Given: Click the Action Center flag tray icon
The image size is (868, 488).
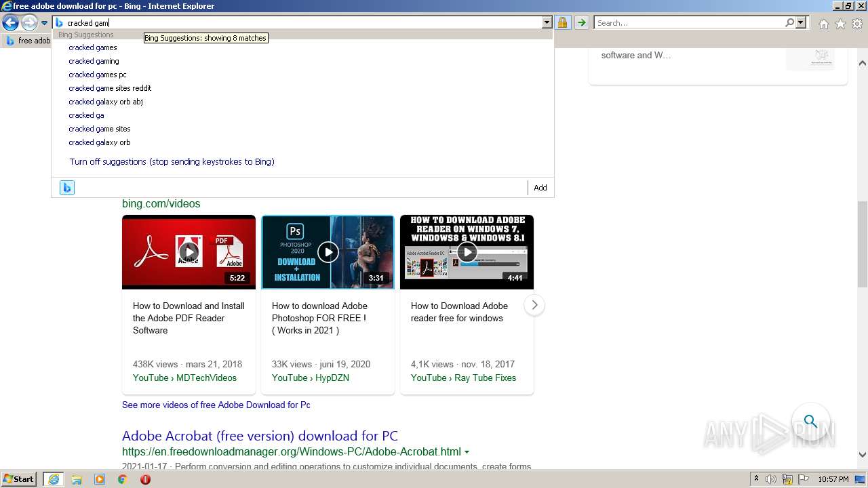Looking at the screenshot, I should coord(802,479).
